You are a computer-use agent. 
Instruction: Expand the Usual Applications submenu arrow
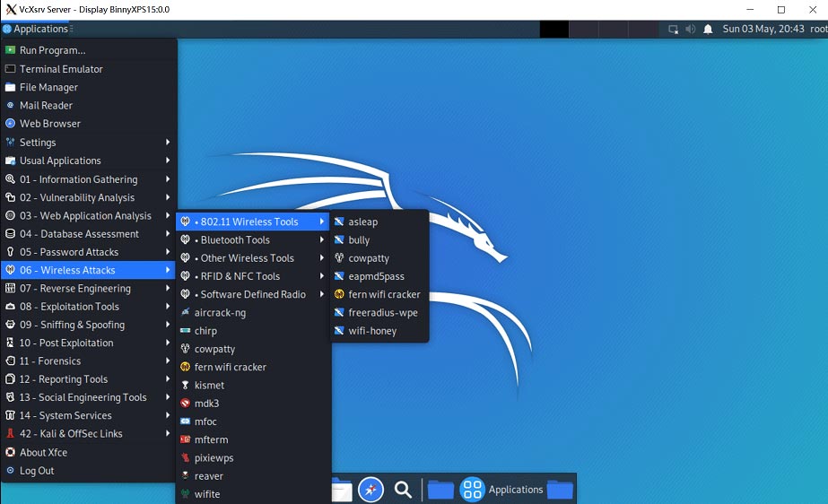[x=168, y=160]
